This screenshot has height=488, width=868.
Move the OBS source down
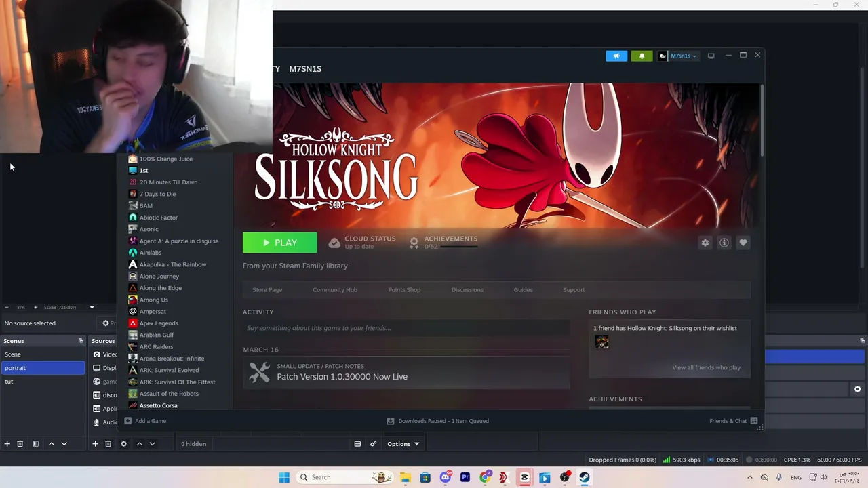coord(152,444)
